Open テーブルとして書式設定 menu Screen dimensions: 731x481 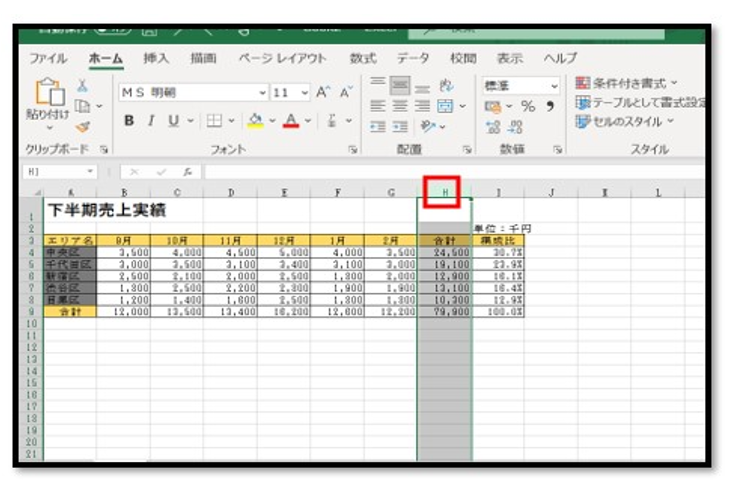tap(640, 103)
